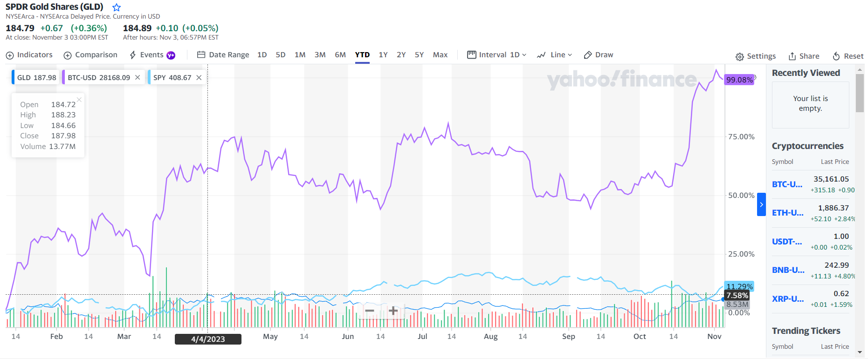Open USDT-... cryptocurrency link
Image resolution: width=868 pixels, height=359 pixels.
click(x=787, y=242)
